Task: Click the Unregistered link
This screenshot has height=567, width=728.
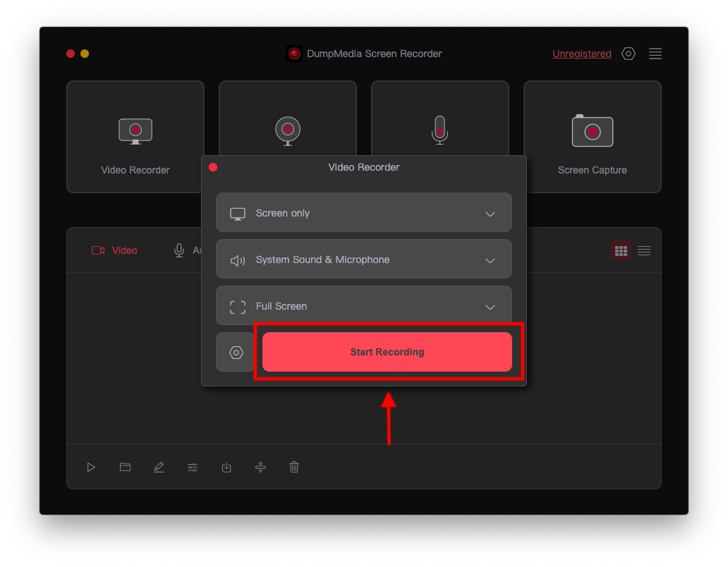Action: click(x=582, y=54)
